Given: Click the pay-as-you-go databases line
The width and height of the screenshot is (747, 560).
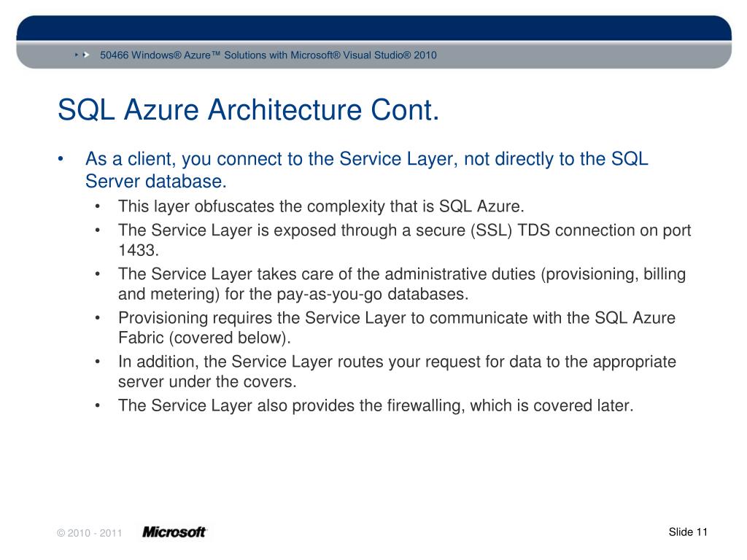Looking at the screenshot, I should [293, 295].
